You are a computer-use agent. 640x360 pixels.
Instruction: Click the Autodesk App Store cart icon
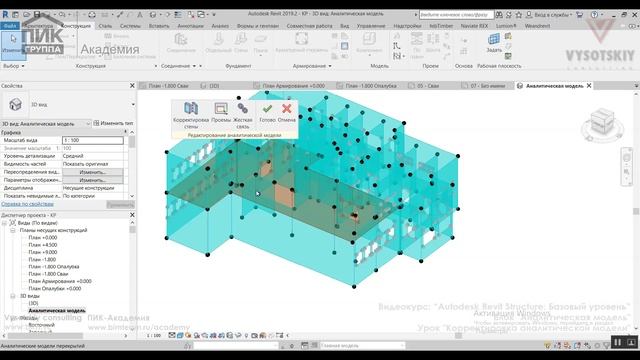pyautogui.click(x=579, y=15)
